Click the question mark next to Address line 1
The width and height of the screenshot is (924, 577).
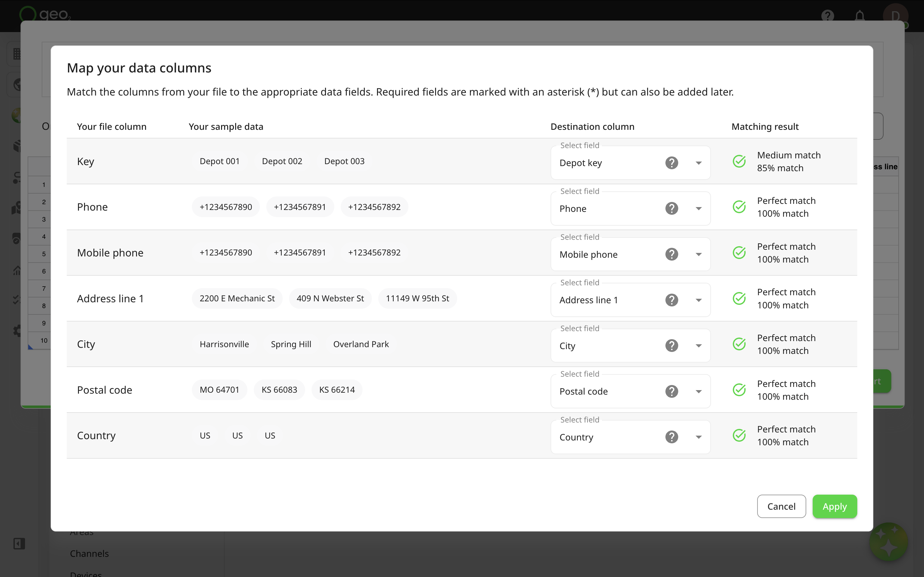[x=672, y=300]
